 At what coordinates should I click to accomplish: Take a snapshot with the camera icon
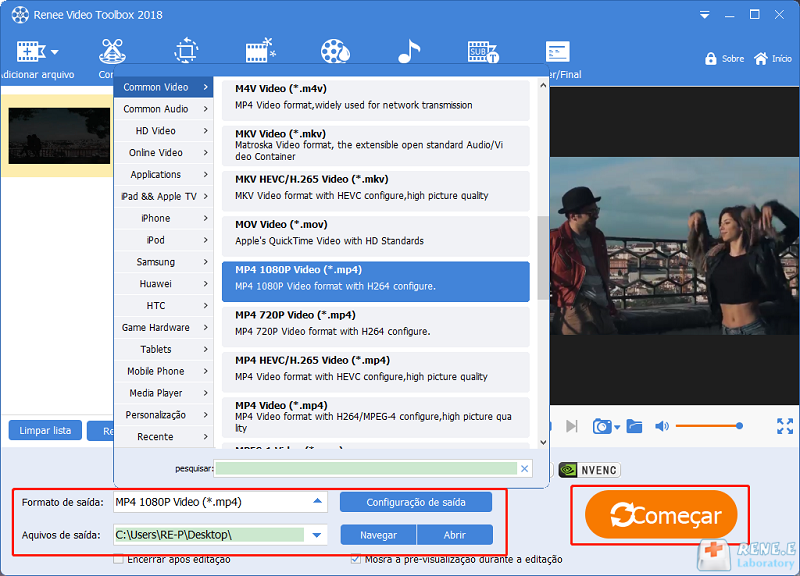pos(602,426)
